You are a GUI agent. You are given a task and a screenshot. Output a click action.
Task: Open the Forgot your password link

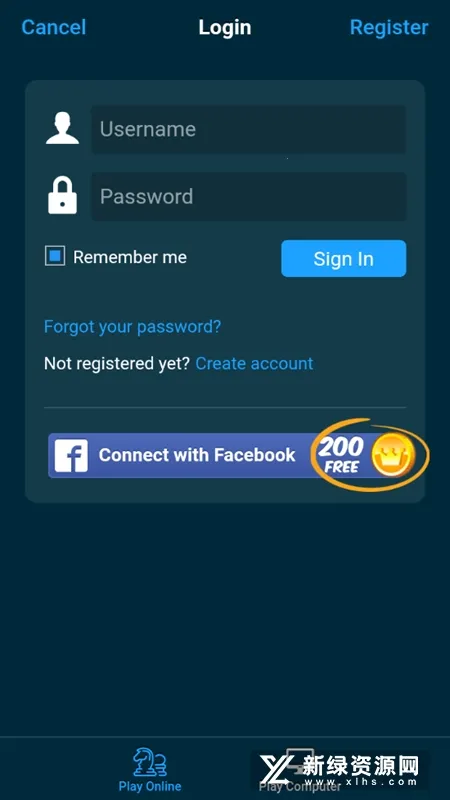133,327
